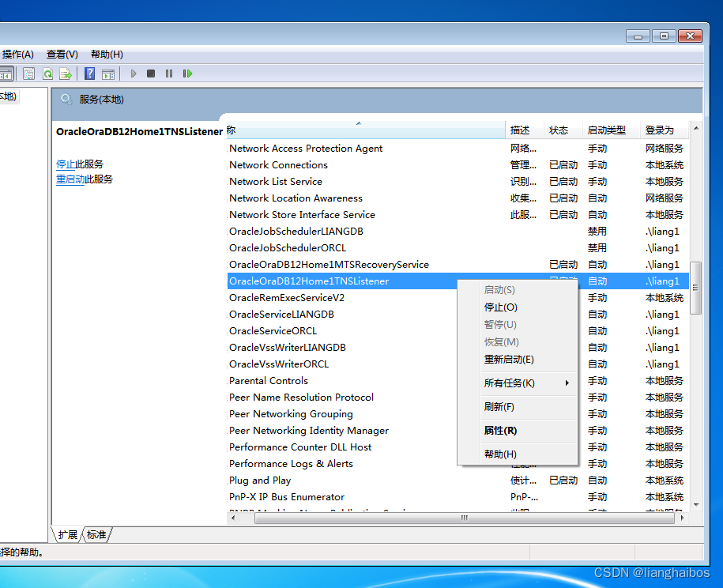Click the Stop Service square toolbar icon
Screen dimensions: 723x588
coord(151,73)
